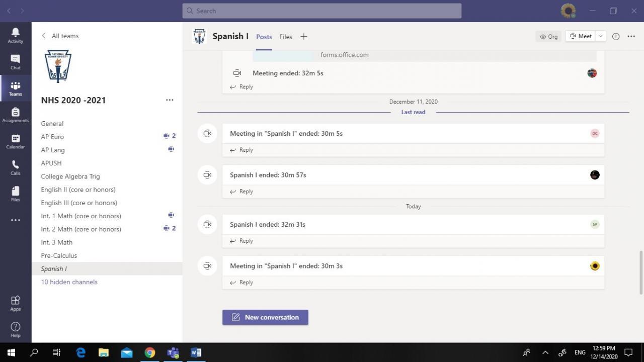Open the forms.office.com link
This screenshot has height=362, width=644.
click(x=345, y=55)
